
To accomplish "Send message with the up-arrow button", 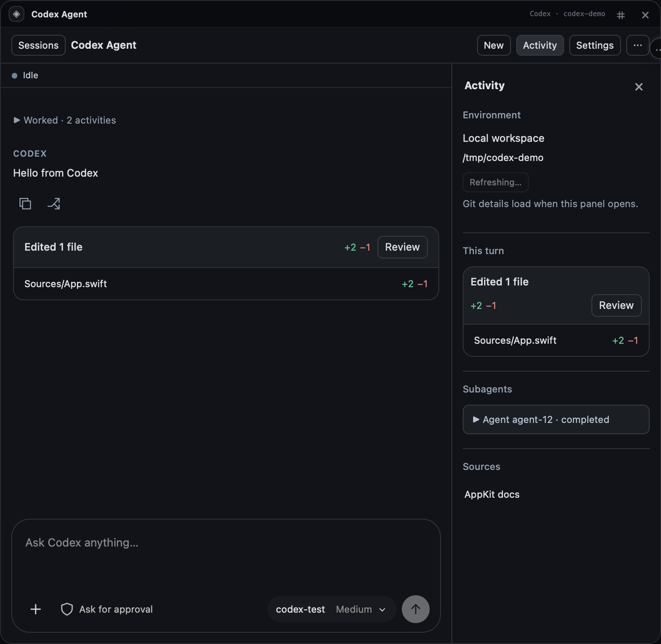I will pos(416,609).
